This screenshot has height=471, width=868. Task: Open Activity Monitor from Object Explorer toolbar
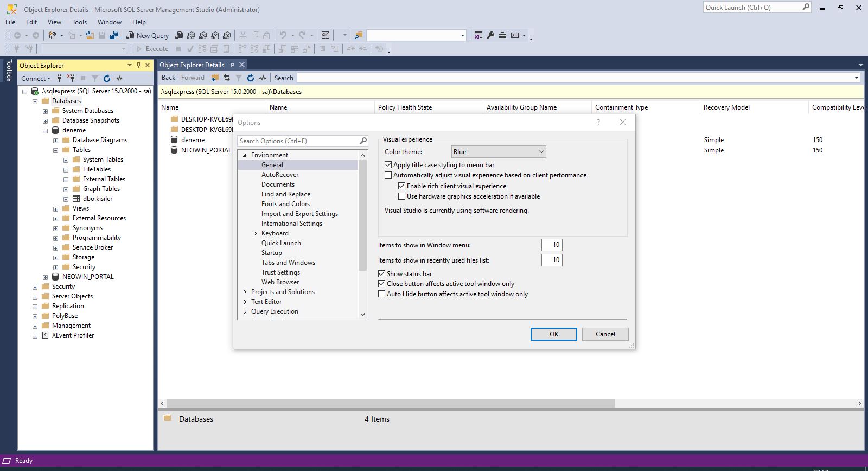coord(119,78)
